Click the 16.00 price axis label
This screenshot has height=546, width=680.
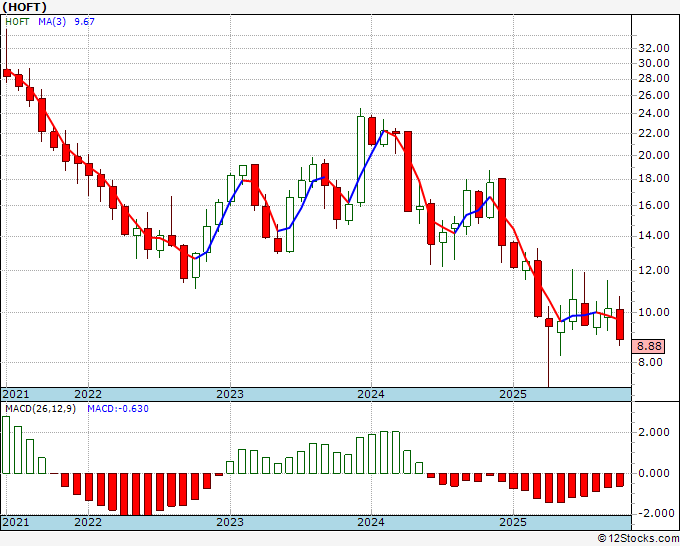654,206
